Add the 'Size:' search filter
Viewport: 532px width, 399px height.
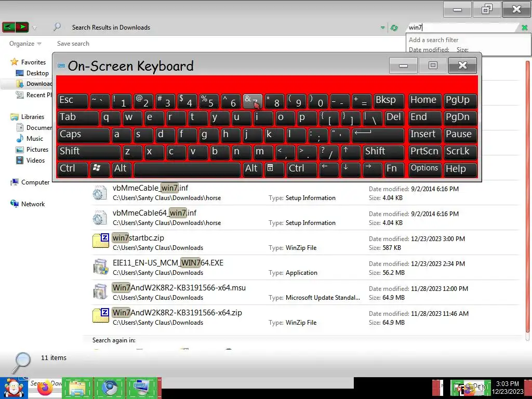tap(462, 49)
